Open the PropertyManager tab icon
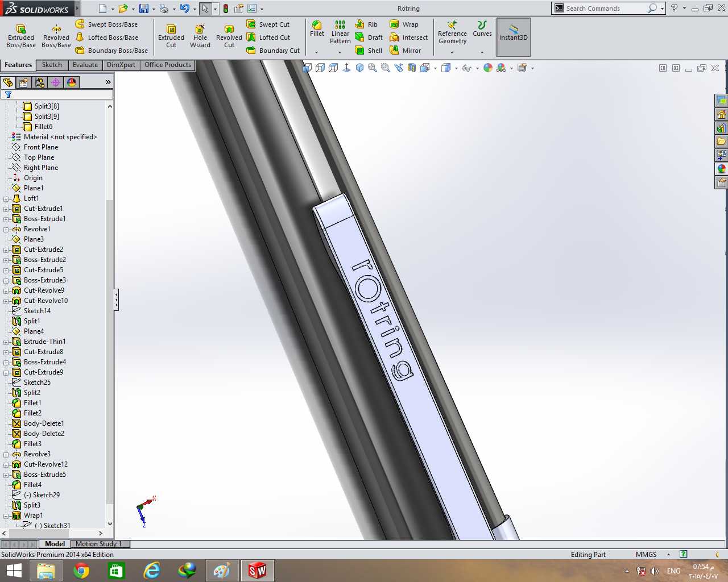The image size is (728, 582). [24, 82]
